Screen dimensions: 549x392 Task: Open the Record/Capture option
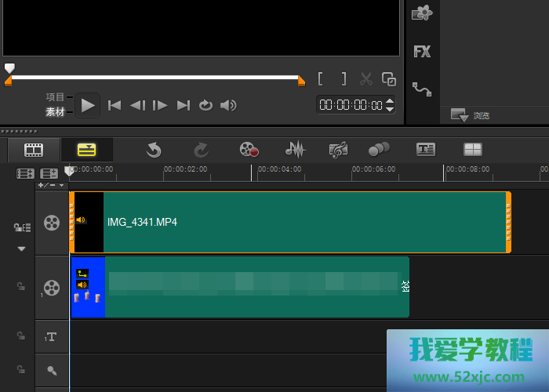249,149
